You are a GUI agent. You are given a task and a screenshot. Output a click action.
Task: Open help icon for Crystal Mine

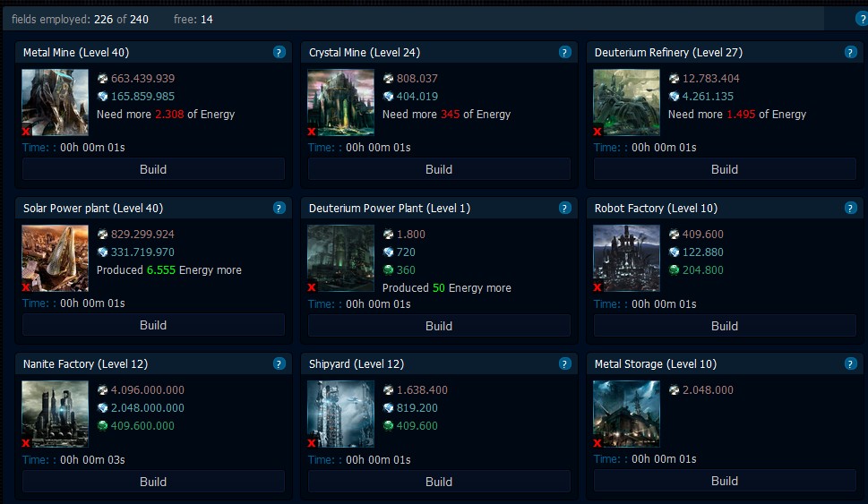(x=564, y=53)
